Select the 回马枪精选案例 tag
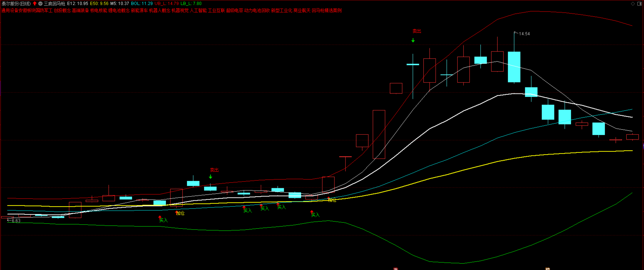Viewport: 644px width, 270px height. tap(326, 10)
